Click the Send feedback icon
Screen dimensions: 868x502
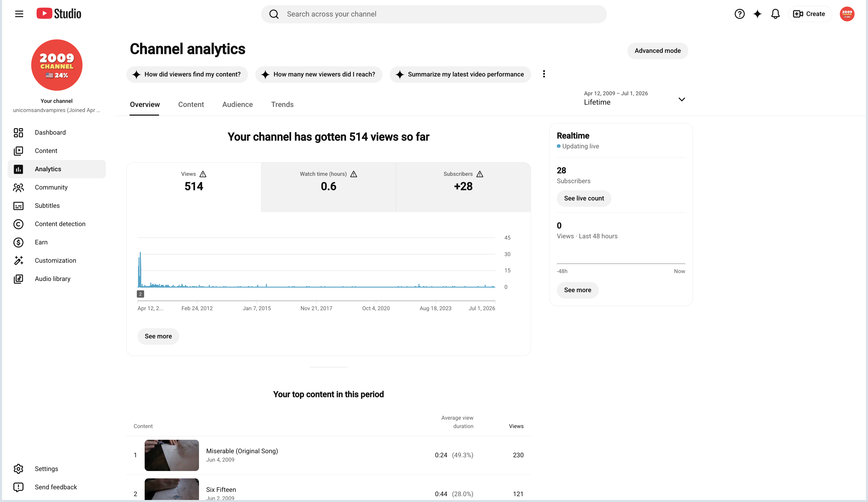[x=18, y=487]
